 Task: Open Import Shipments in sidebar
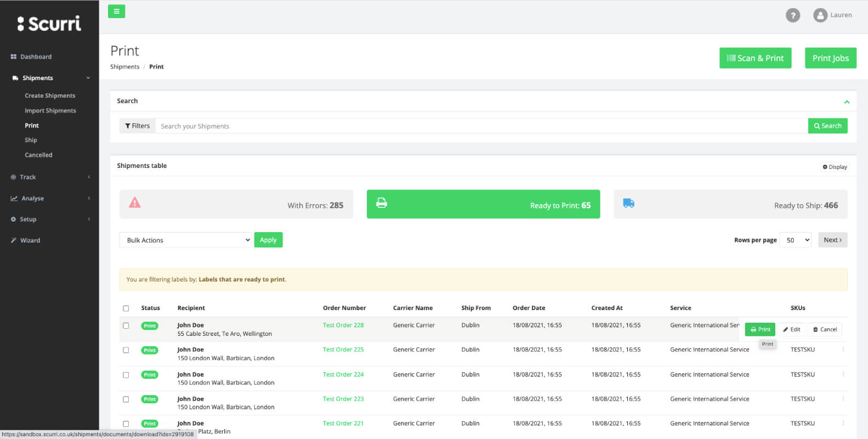pyautogui.click(x=50, y=110)
